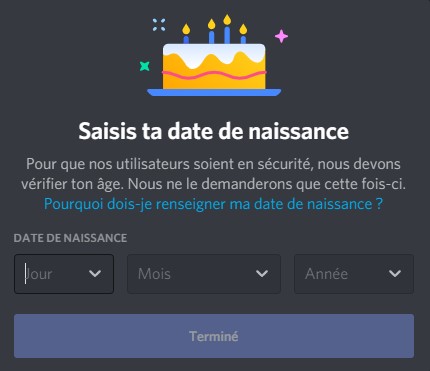The width and height of the screenshot is (430, 371).
Task: Click the green sparkle star left of cake
Action: click(145, 66)
